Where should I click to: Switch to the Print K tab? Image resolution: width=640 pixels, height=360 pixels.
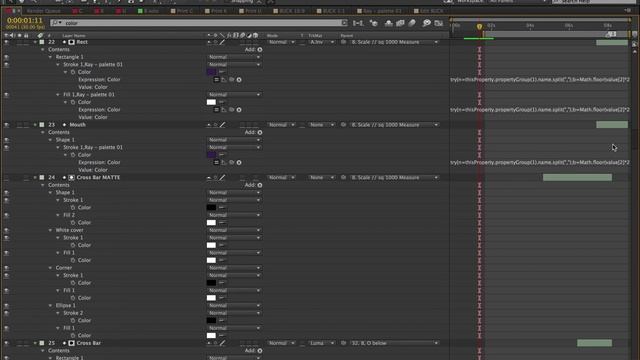216,11
